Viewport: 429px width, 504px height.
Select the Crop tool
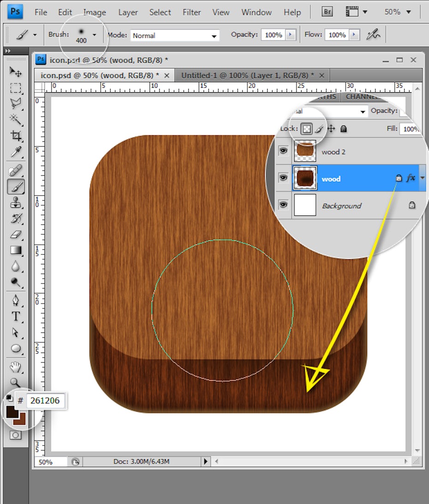coord(16,135)
